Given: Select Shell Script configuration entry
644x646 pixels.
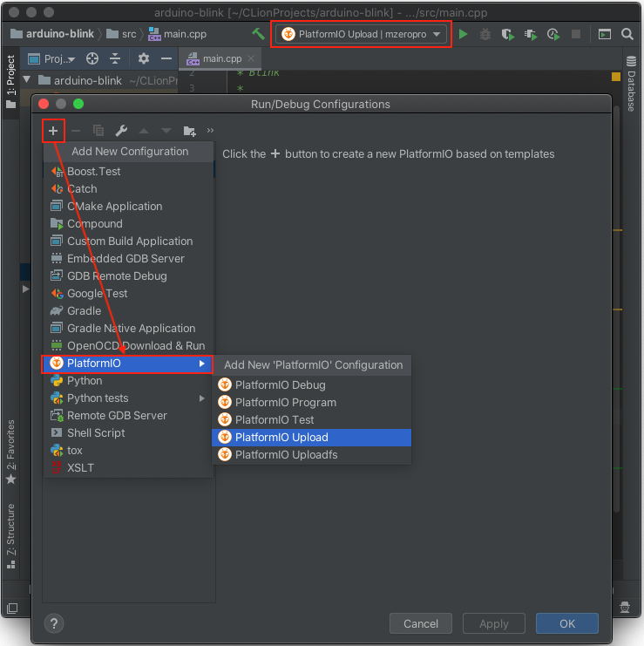Looking at the screenshot, I should click(x=128, y=433).
